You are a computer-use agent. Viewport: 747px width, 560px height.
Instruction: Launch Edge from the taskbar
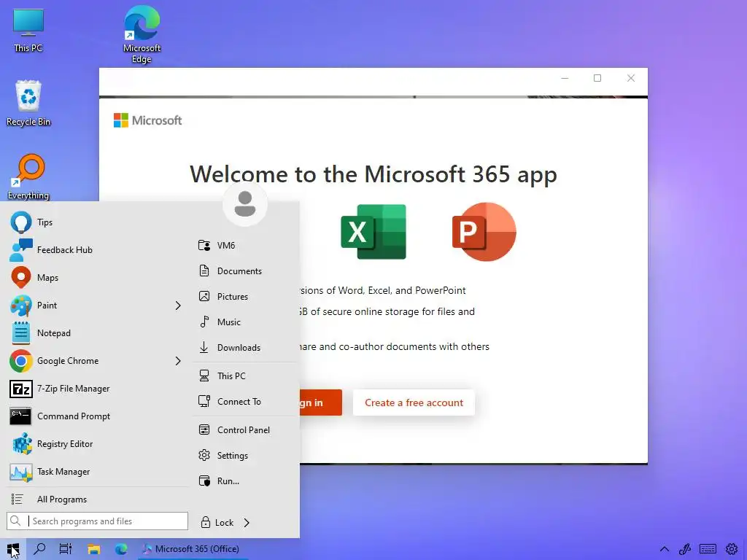click(x=121, y=549)
